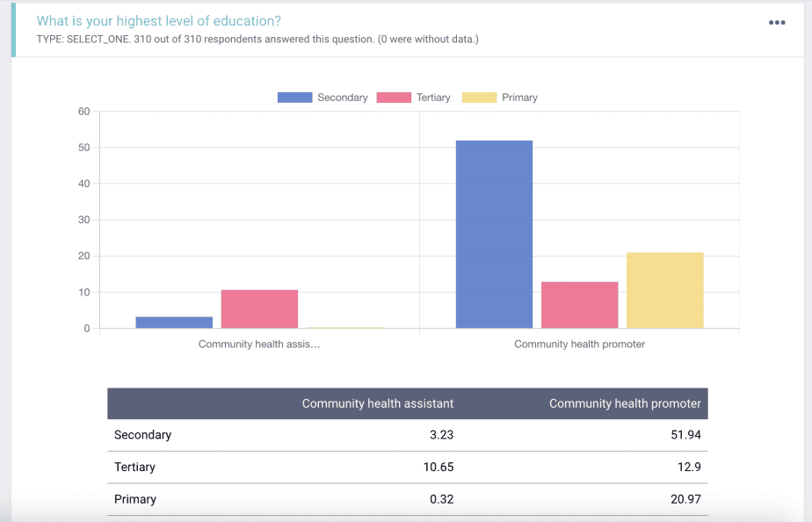812x522 pixels.
Task: Click the 10.65 value cell
Action: pos(438,468)
